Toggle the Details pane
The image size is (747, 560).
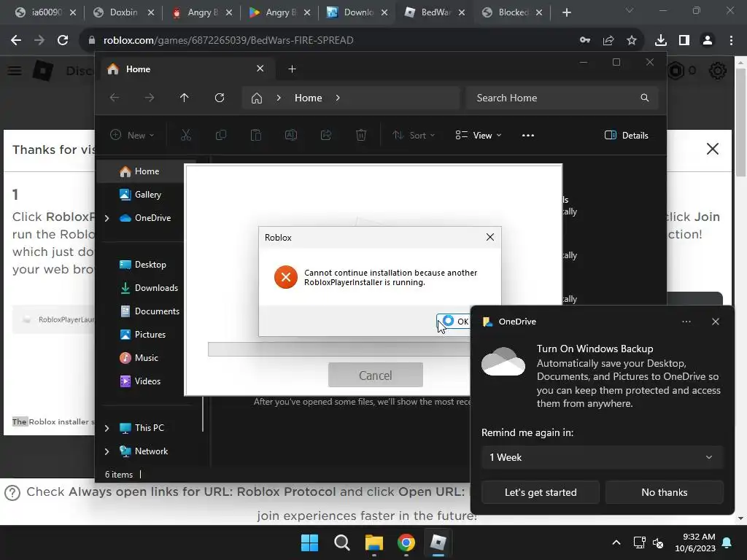626,135
